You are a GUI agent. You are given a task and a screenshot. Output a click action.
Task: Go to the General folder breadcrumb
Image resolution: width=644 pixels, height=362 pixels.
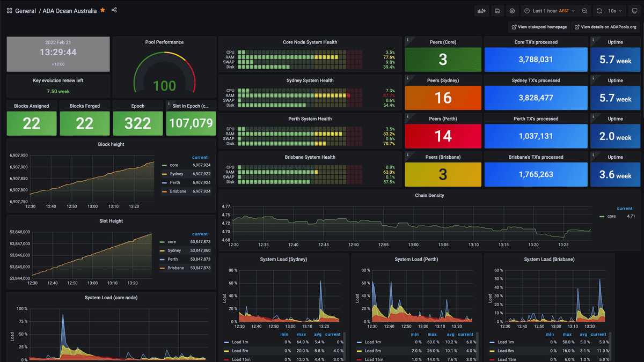(26, 11)
